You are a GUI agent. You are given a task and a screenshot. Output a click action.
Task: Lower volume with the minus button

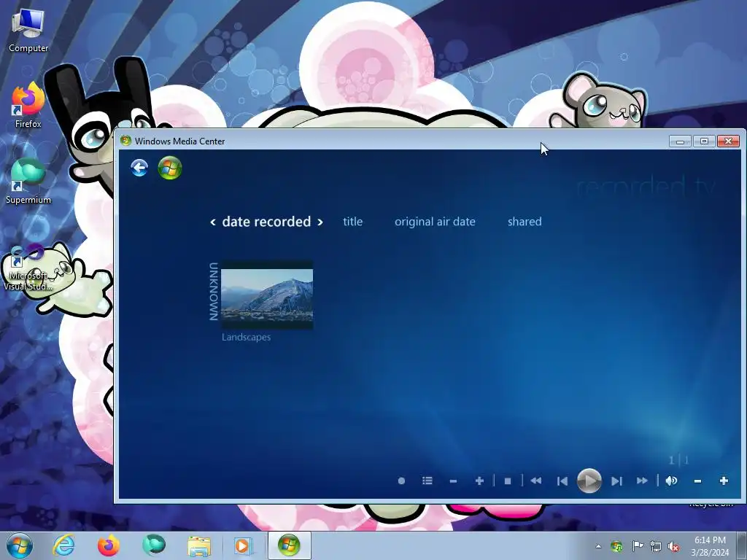697,481
